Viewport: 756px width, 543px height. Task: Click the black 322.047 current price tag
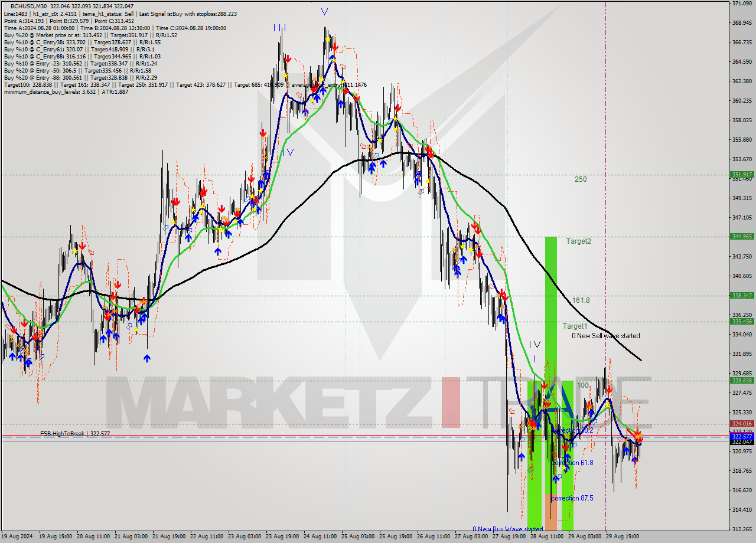[742, 441]
